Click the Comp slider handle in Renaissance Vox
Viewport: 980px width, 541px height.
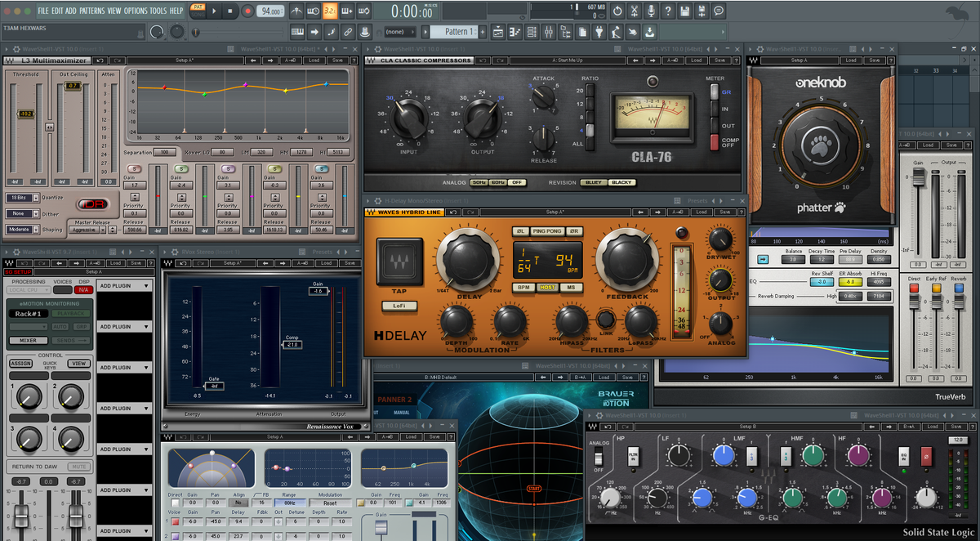(x=292, y=344)
